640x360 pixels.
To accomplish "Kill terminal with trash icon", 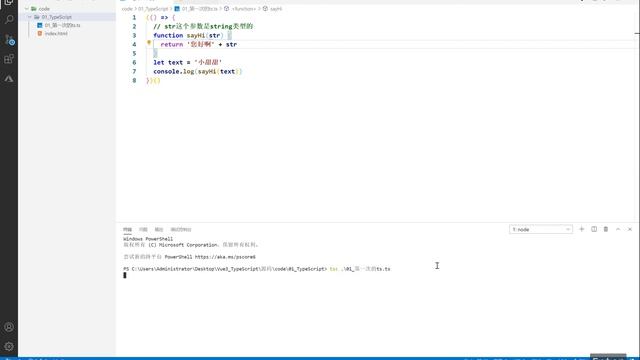I will click(606, 229).
